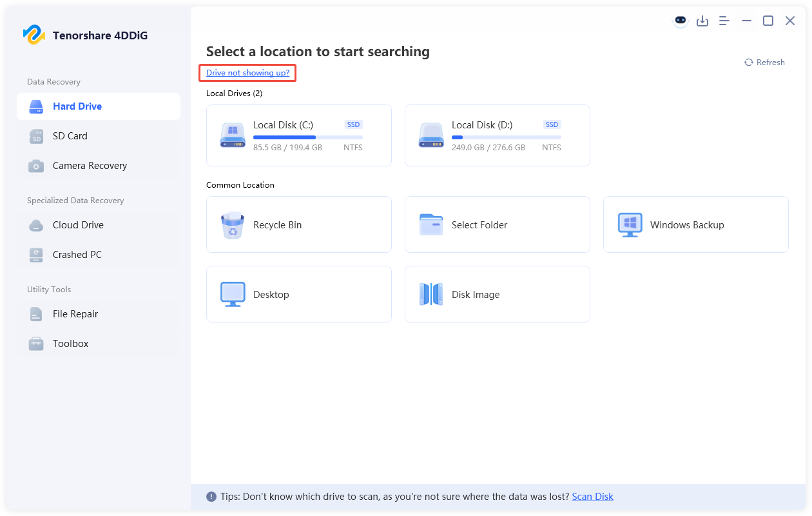Click the Disk Image icon

point(430,295)
